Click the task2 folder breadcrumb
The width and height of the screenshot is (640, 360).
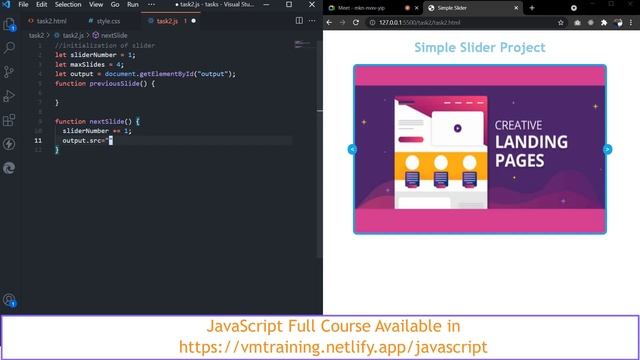(36, 36)
